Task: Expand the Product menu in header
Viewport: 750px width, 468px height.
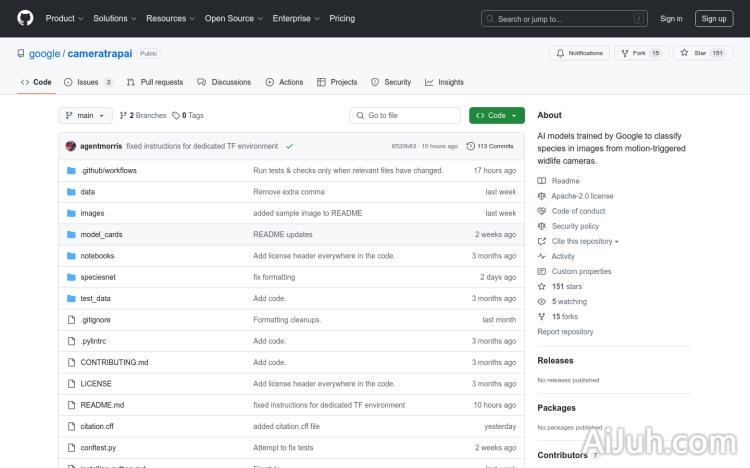Action: pos(64,18)
